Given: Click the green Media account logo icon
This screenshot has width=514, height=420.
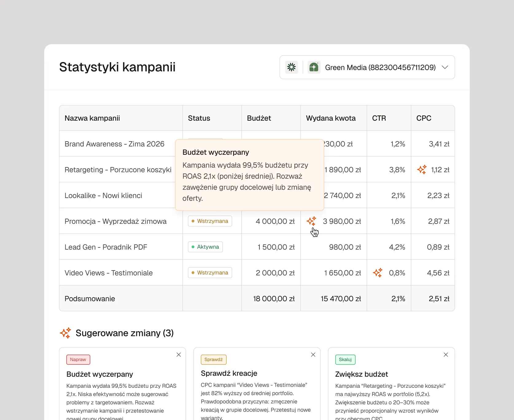Looking at the screenshot, I should click(x=314, y=67).
